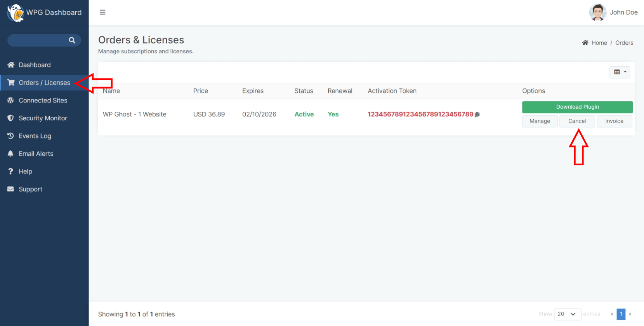Click the Home icon in breadcrumb
Image resolution: width=644 pixels, height=326 pixels.
click(585, 43)
